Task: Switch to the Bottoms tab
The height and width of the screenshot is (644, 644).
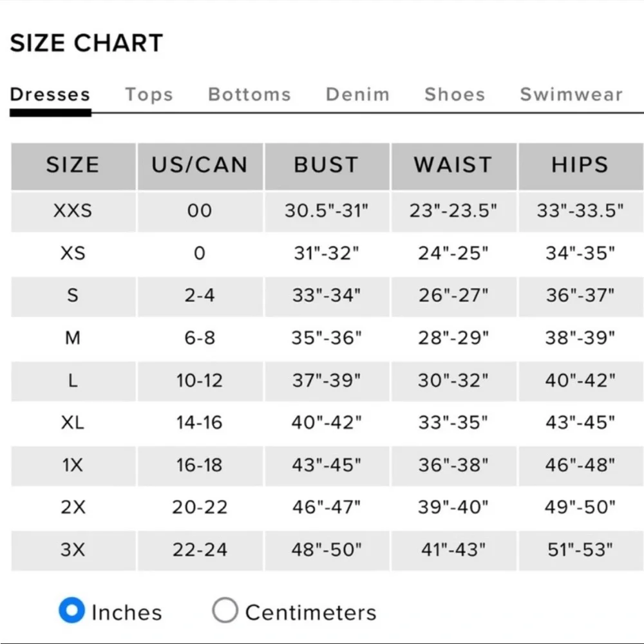Action: coord(250,95)
